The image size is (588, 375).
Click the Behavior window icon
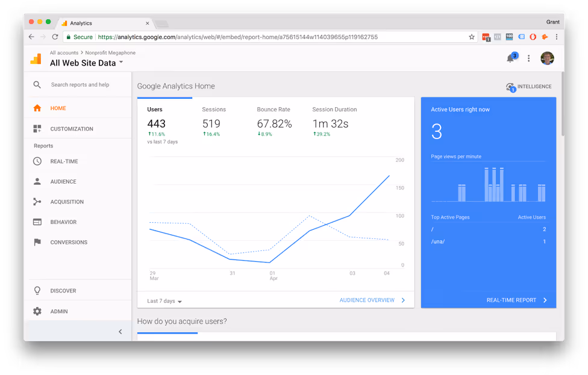click(x=37, y=222)
